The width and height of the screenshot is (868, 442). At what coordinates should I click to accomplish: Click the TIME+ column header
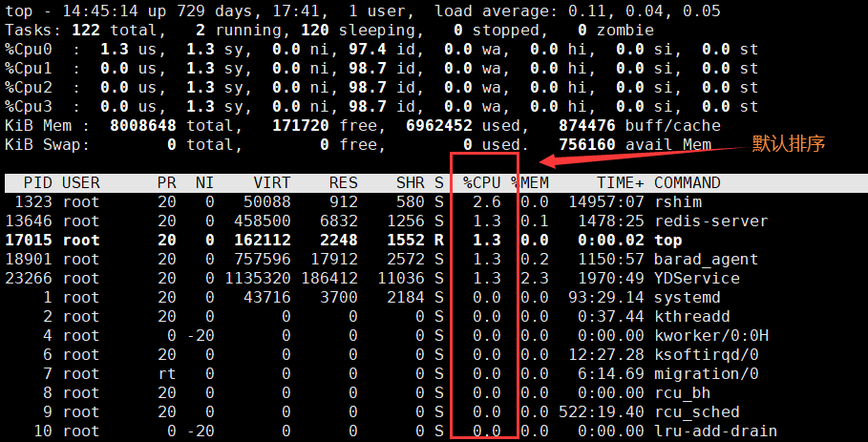[x=621, y=182]
